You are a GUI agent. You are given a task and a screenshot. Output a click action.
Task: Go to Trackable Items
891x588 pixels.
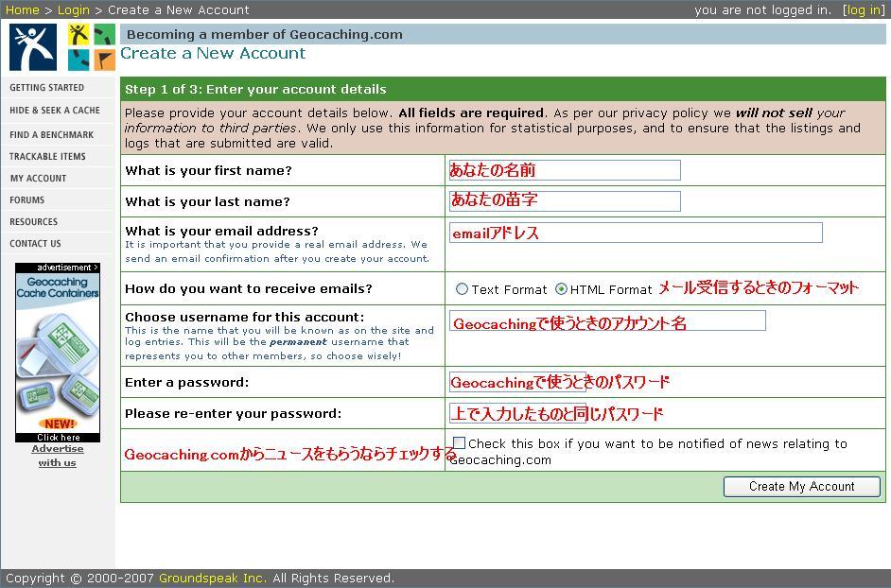click(47, 156)
